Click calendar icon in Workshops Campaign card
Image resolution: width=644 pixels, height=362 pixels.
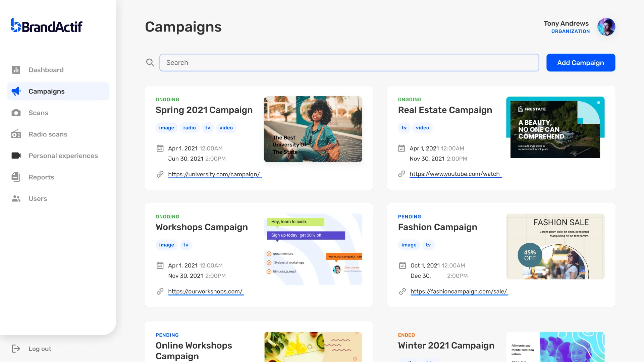[x=160, y=265]
